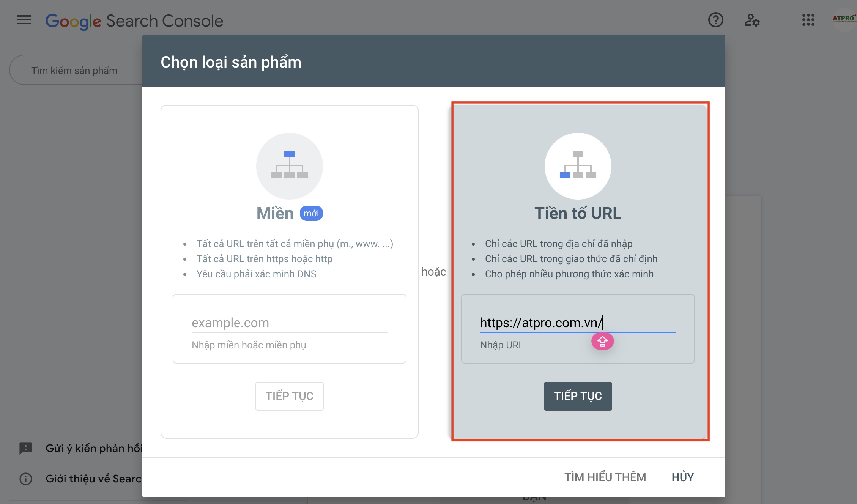
Task: Open Gửi ý kiến phản hồi
Action: (94, 448)
